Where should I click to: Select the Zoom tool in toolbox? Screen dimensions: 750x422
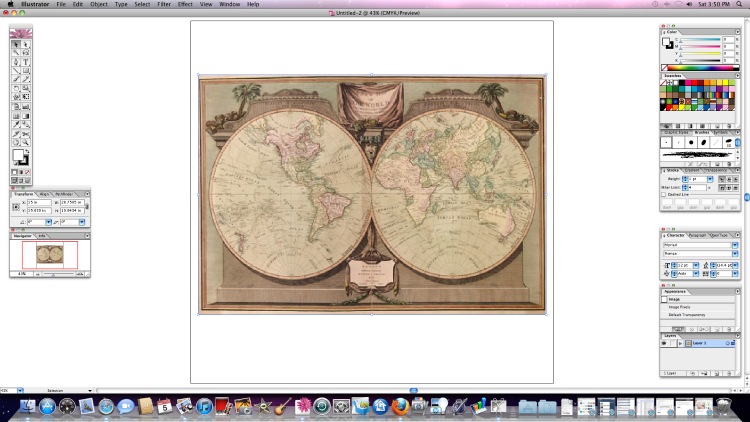(x=26, y=143)
